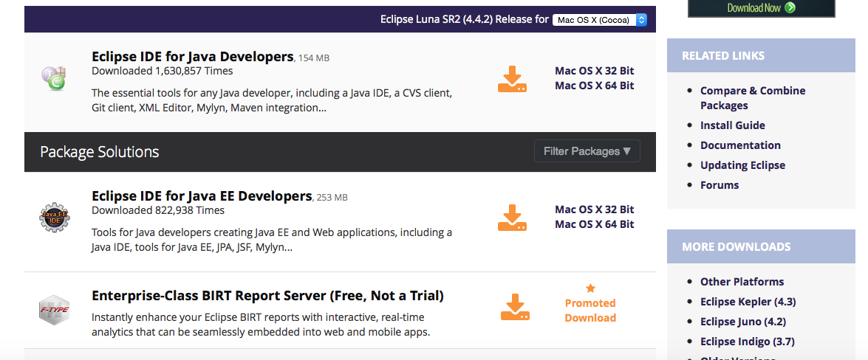Open the Enterprise-Class BIRT Report Server title link

[x=267, y=296]
